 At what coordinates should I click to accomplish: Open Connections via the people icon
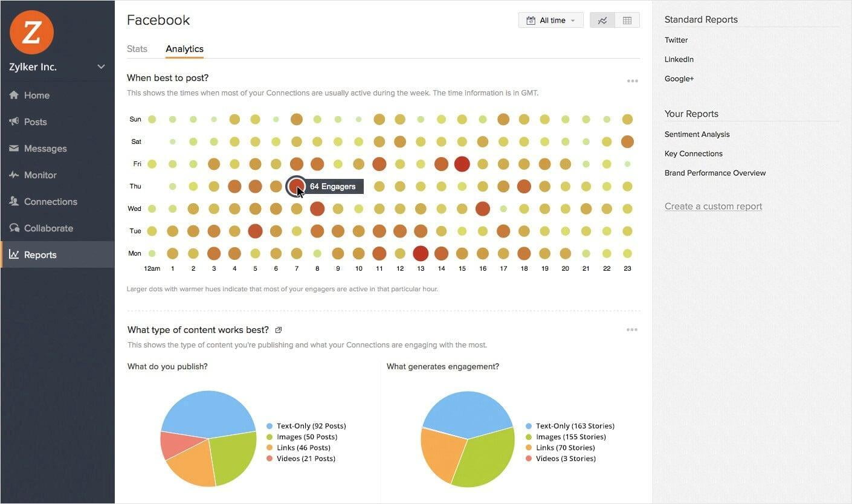pyautogui.click(x=14, y=201)
